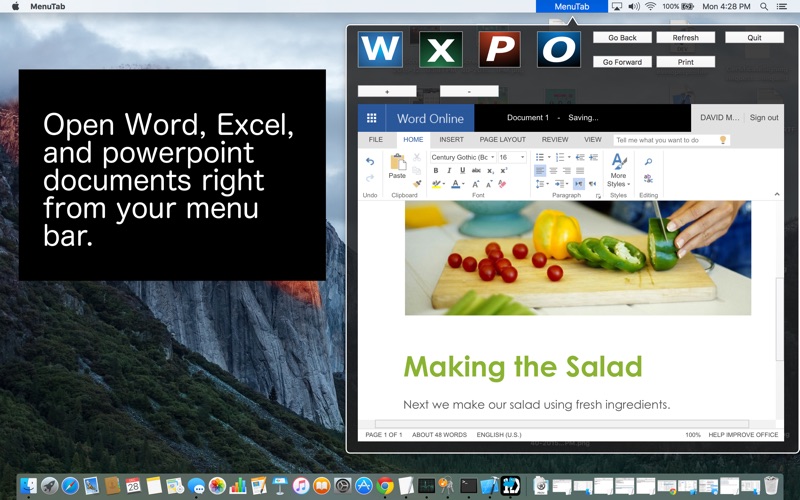Viewport: 800px width, 500px height.
Task: Open special indent dropdown
Action: tap(561, 184)
